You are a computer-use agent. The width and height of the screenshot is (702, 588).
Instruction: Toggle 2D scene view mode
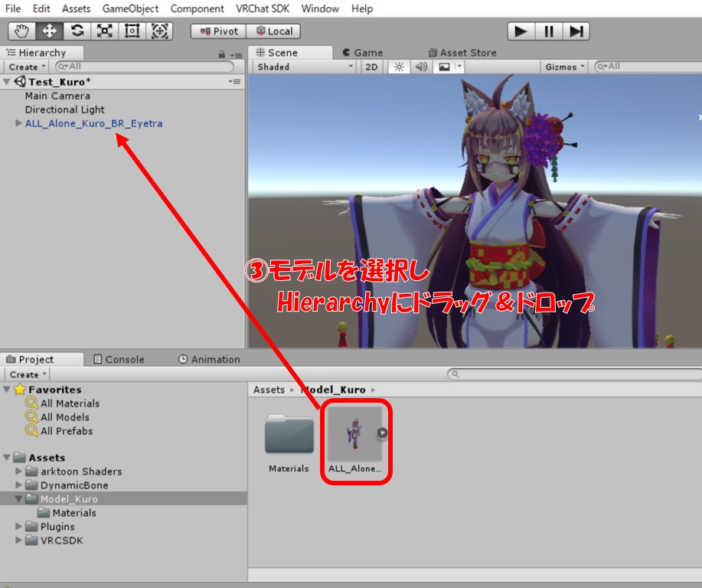(371, 67)
